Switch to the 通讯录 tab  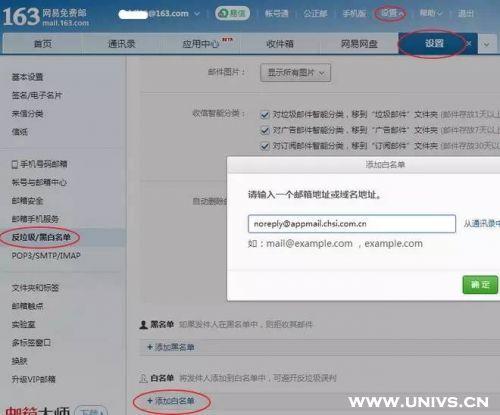pyautogui.click(x=121, y=44)
